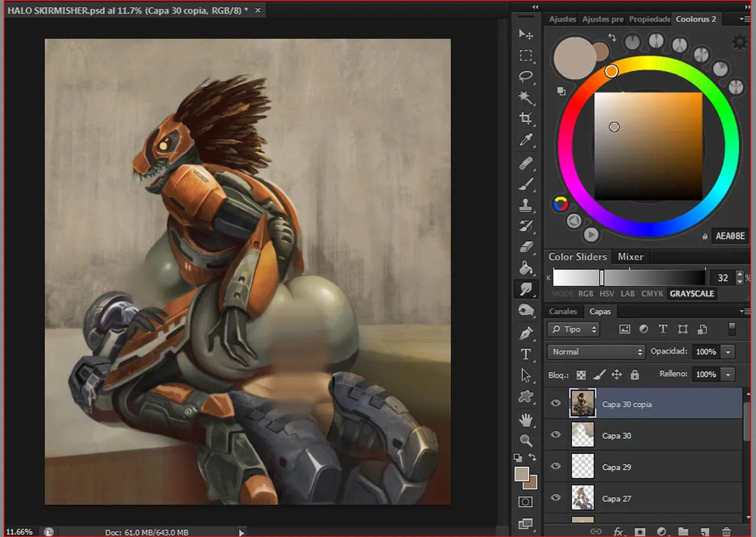Image resolution: width=756 pixels, height=537 pixels.
Task: Select the Eraser tool
Action: 526,246
